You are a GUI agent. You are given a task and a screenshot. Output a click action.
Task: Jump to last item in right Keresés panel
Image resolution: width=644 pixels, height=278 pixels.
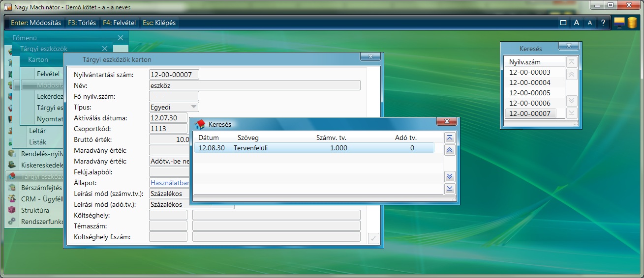pyautogui.click(x=571, y=113)
